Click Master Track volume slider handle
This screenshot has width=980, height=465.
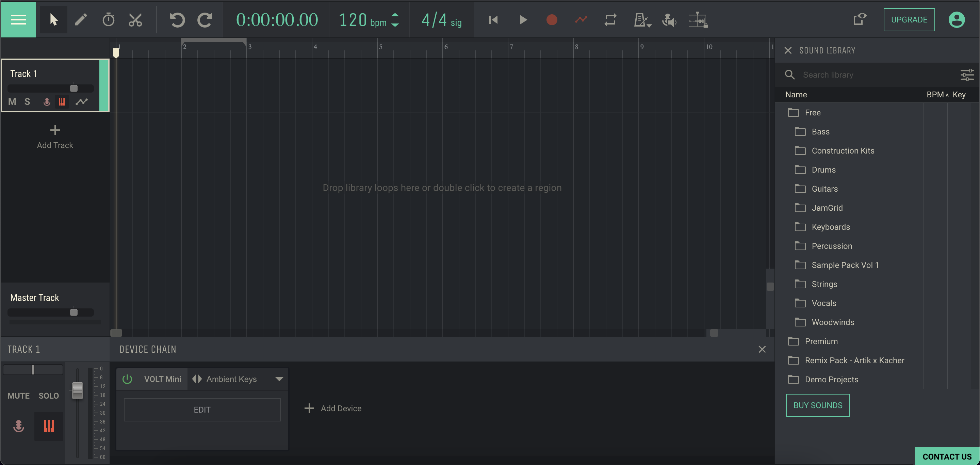(x=74, y=312)
